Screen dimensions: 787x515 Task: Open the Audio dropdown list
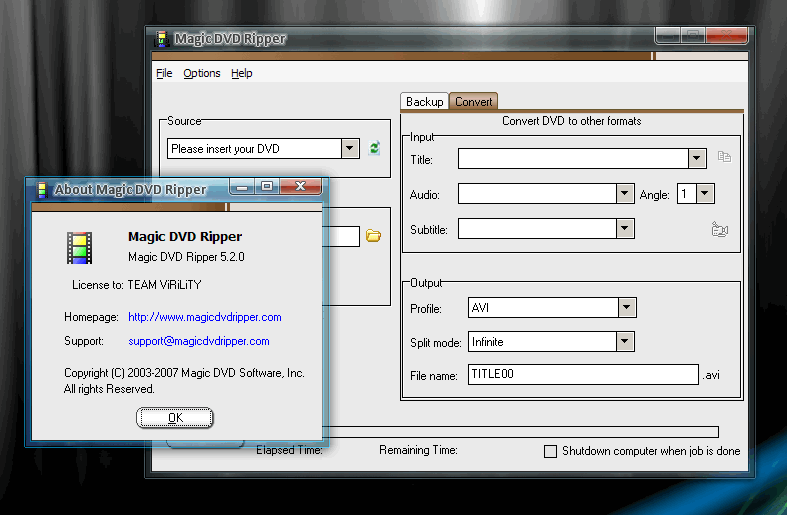[624, 194]
